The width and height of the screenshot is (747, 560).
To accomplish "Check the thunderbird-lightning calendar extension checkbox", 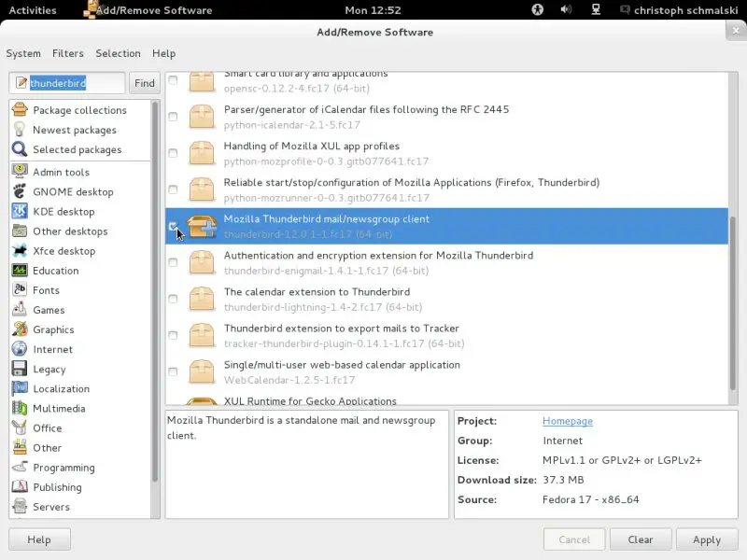I will (x=173, y=299).
